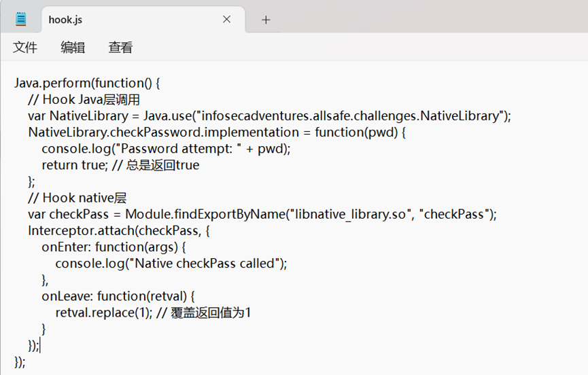Close the hook.js tab

[x=226, y=20]
